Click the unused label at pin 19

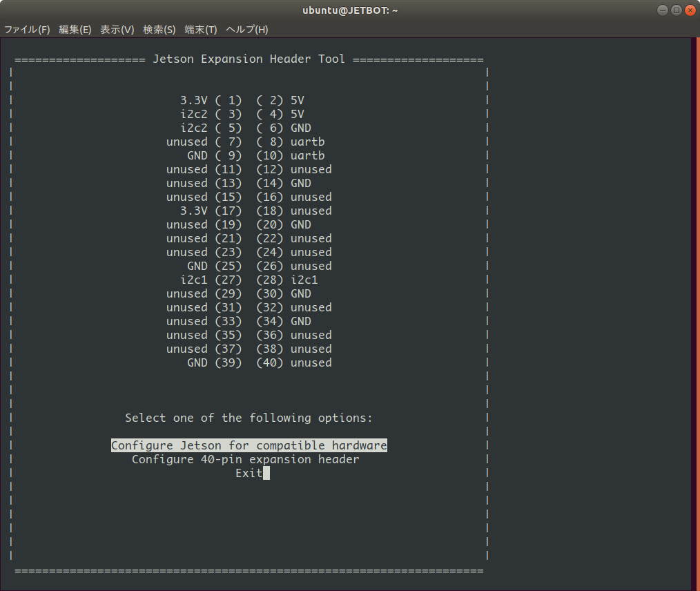click(186, 225)
